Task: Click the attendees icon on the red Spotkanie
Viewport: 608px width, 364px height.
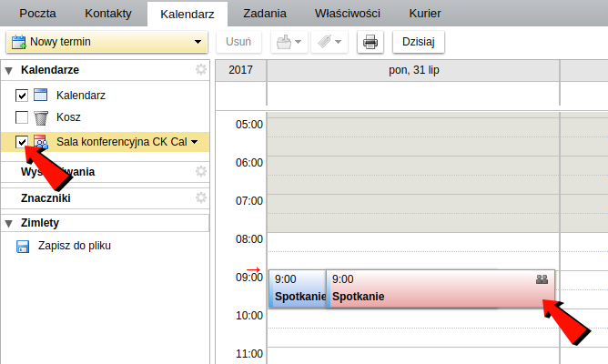Action: point(542,280)
